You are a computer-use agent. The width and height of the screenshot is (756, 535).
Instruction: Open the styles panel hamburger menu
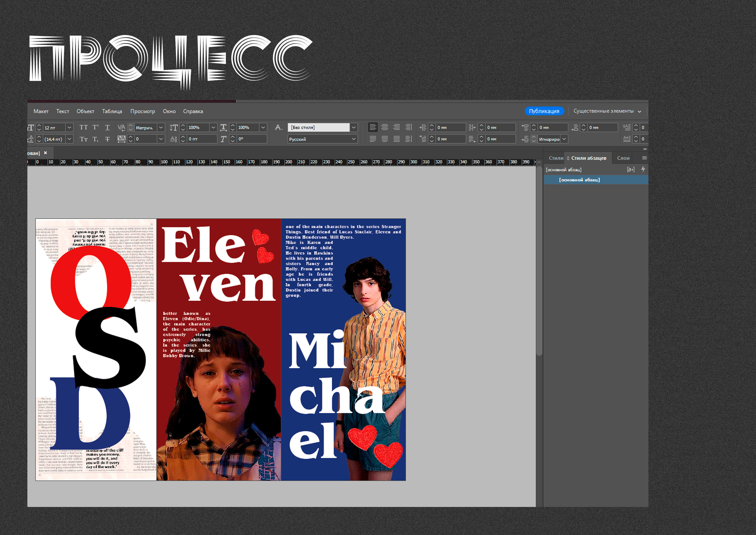[x=644, y=158]
